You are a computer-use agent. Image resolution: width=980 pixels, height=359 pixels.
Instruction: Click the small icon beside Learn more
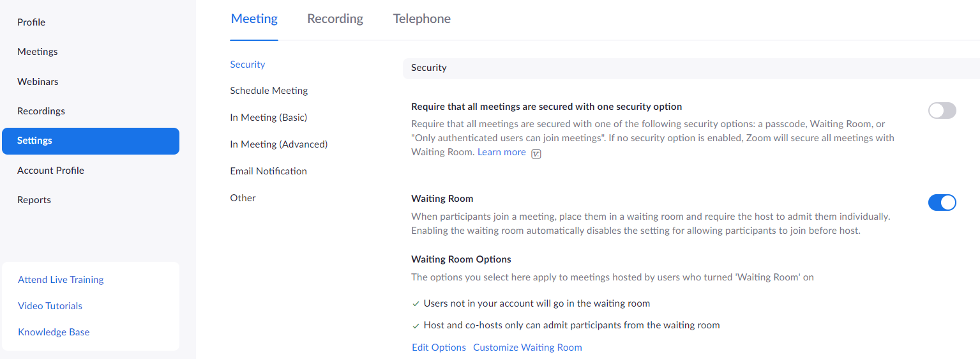coord(536,153)
